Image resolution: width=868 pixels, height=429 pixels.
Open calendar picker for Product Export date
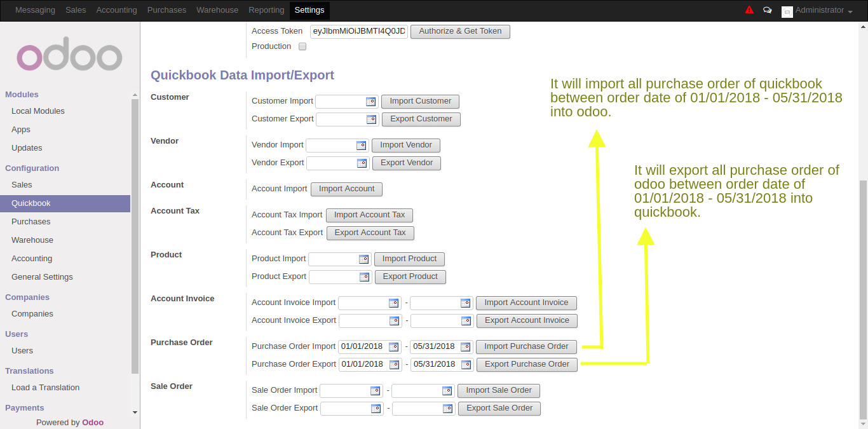(364, 277)
